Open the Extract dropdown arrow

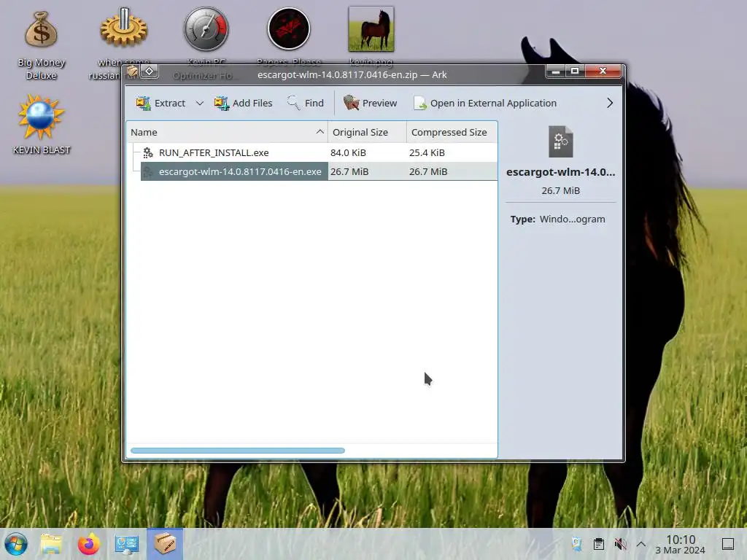(200, 103)
